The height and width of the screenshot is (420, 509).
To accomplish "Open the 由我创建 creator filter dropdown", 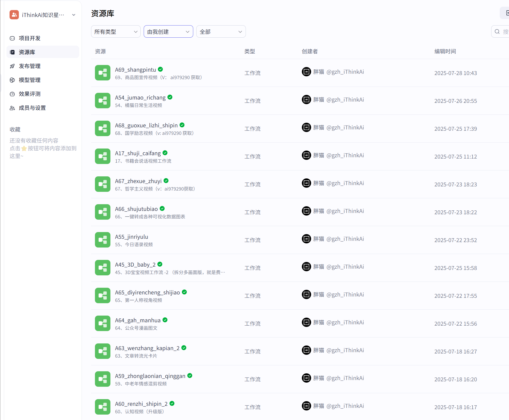I will coord(168,31).
